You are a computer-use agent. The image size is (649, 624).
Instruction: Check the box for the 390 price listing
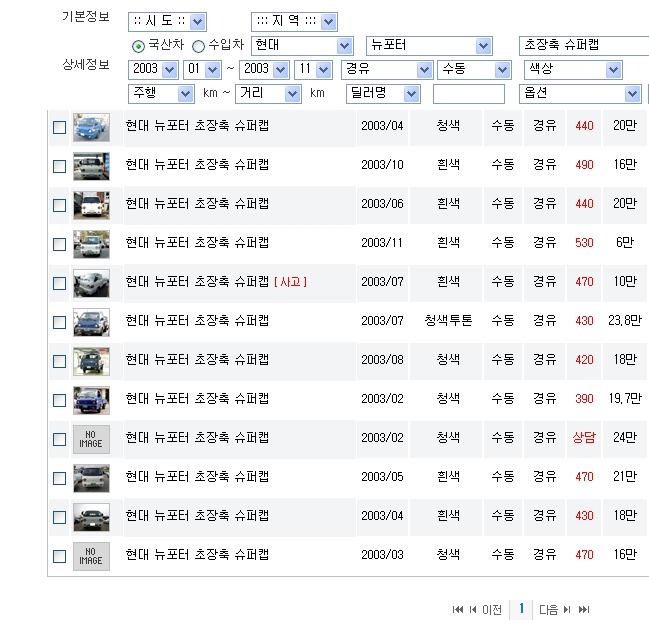click(60, 400)
